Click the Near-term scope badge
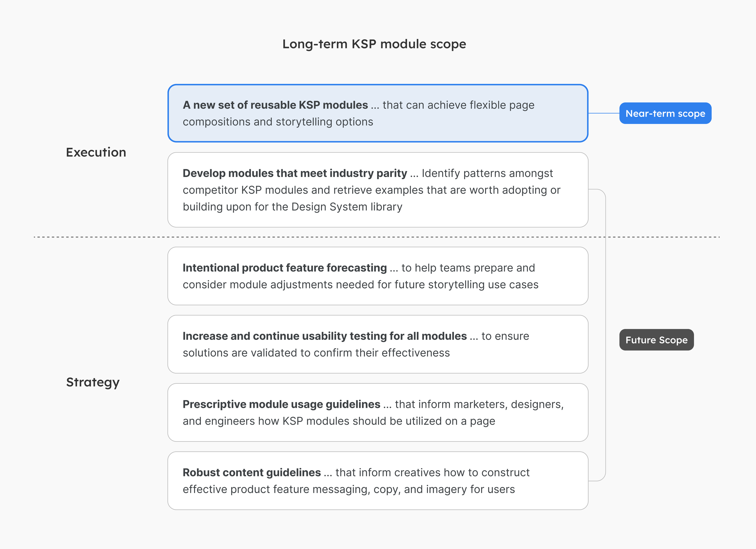Viewport: 756px width, 549px height. coord(665,113)
